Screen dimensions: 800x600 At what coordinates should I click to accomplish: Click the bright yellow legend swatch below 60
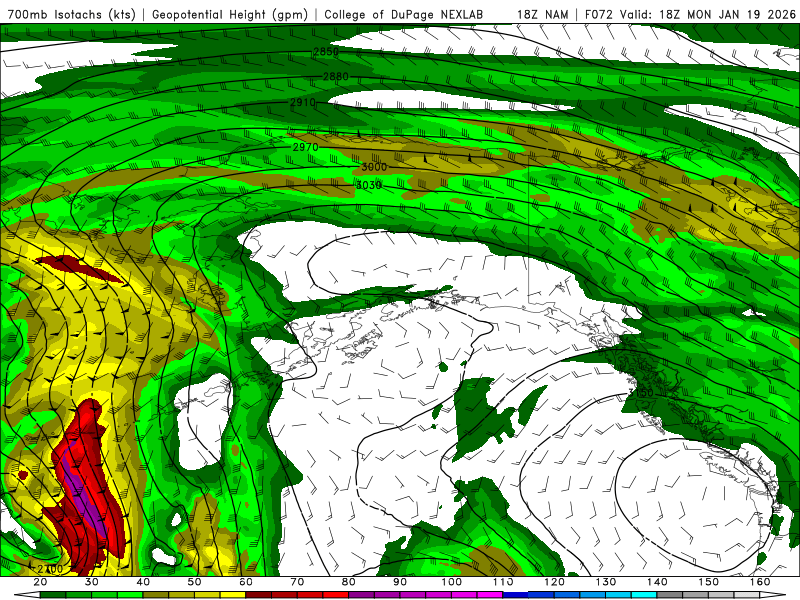tap(233, 595)
